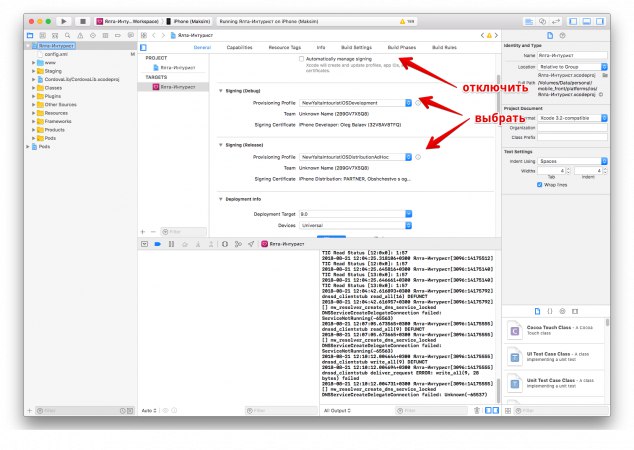Go back with the editor's left chevron
The width and height of the screenshot is (634, 450).
tap(154, 36)
